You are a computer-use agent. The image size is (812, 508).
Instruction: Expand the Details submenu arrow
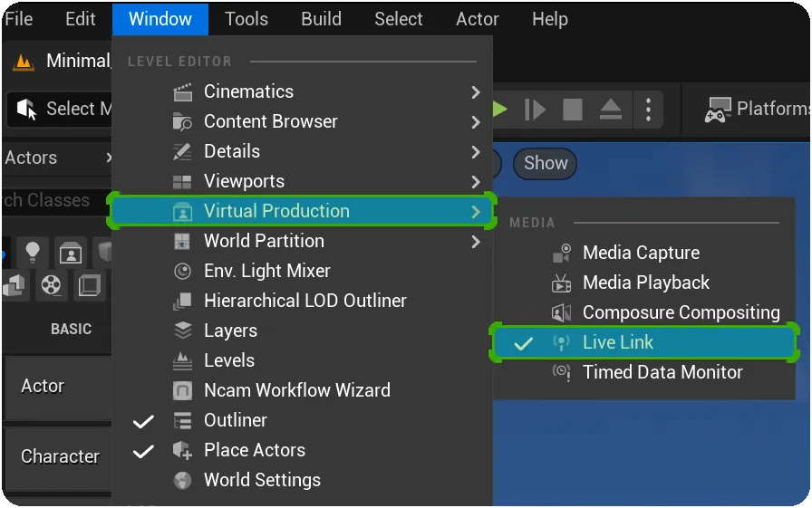(476, 152)
